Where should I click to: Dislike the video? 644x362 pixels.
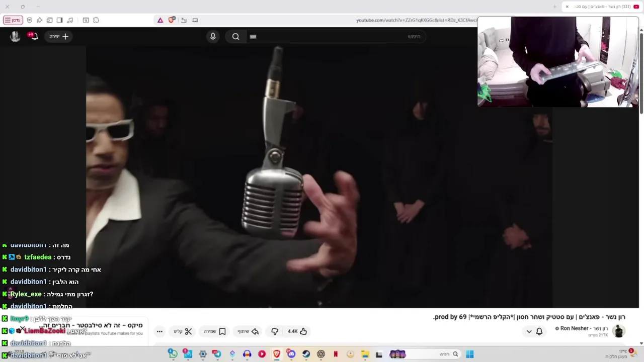pos(275,331)
